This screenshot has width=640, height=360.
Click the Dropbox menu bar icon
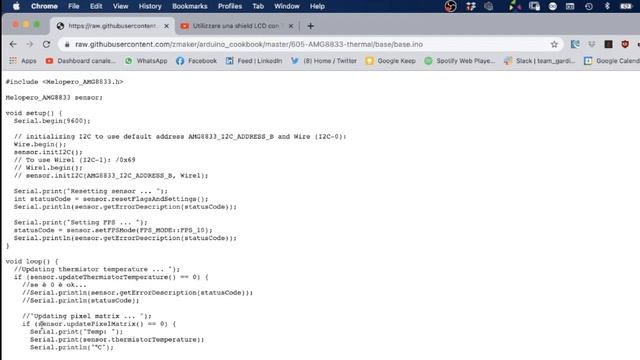(471, 6)
